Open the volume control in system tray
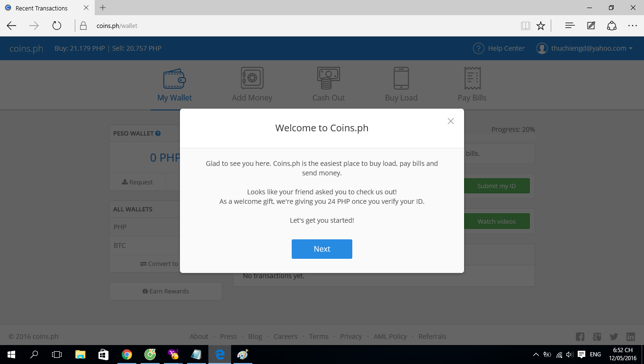The image size is (644, 364). (570, 354)
